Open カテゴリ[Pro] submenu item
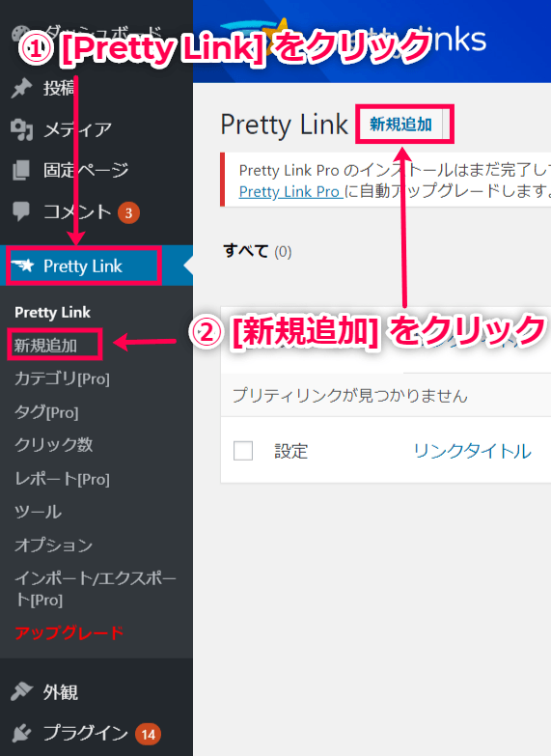Viewport: 551px width, 756px height. click(x=62, y=378)
